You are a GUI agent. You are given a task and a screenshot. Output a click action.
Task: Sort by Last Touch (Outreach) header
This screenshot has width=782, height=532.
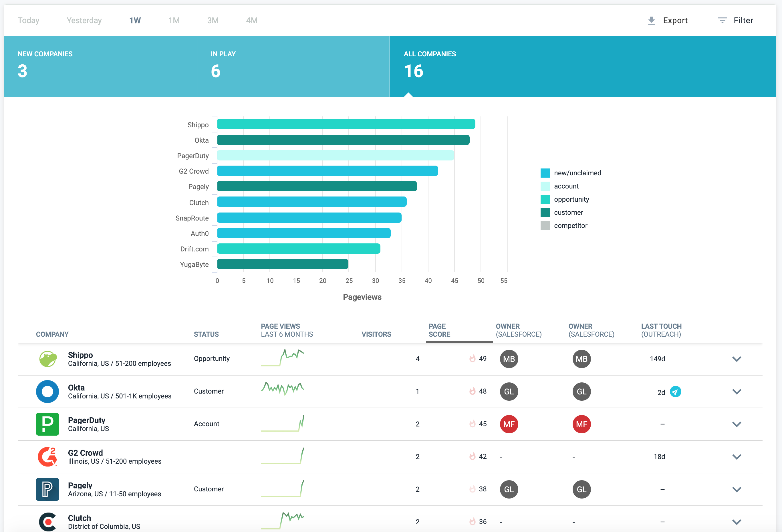tap(661, 330)
